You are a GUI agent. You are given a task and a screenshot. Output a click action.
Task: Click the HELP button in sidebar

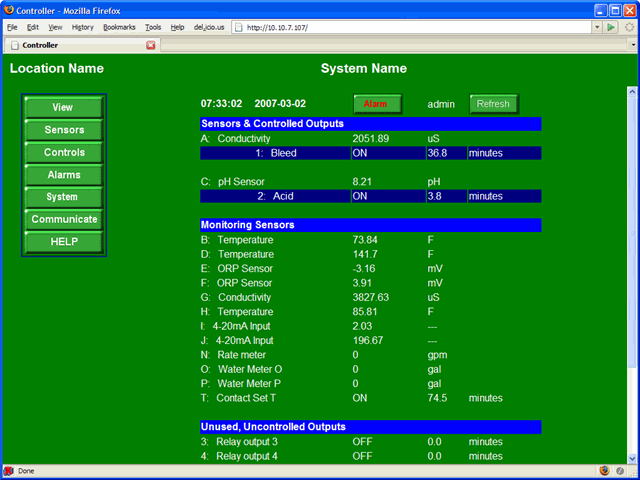click(x=64, y=241)
